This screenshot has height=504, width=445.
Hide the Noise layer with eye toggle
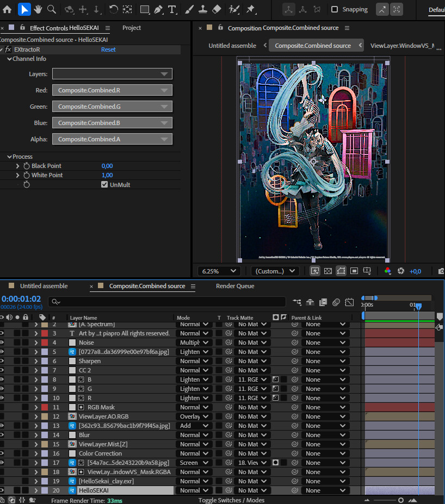click(2, 343)
